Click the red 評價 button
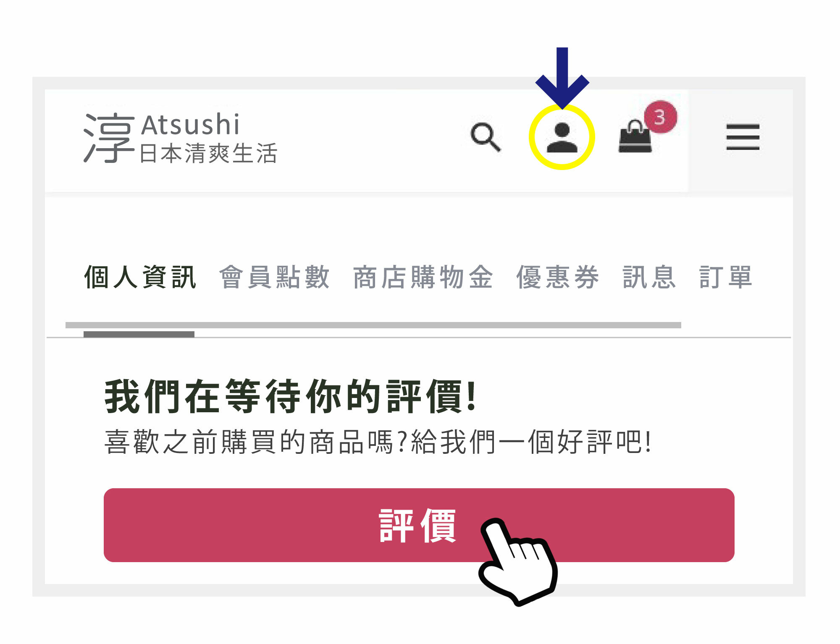 click(x=419, y=525)
